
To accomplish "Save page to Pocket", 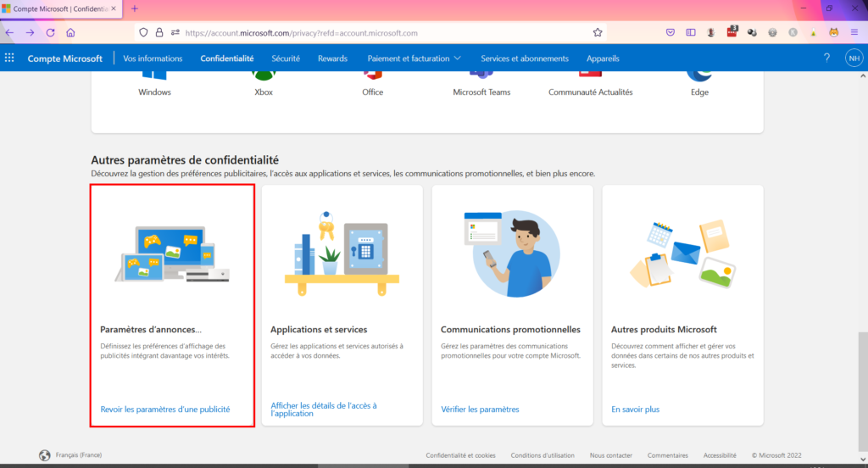I will 670,33.
